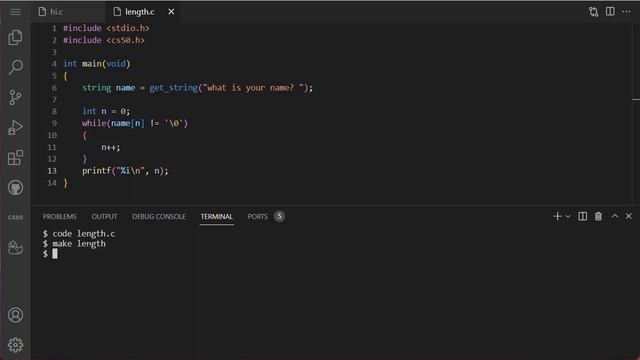Switch to the PORTS panel tab

tap(258, 216)
